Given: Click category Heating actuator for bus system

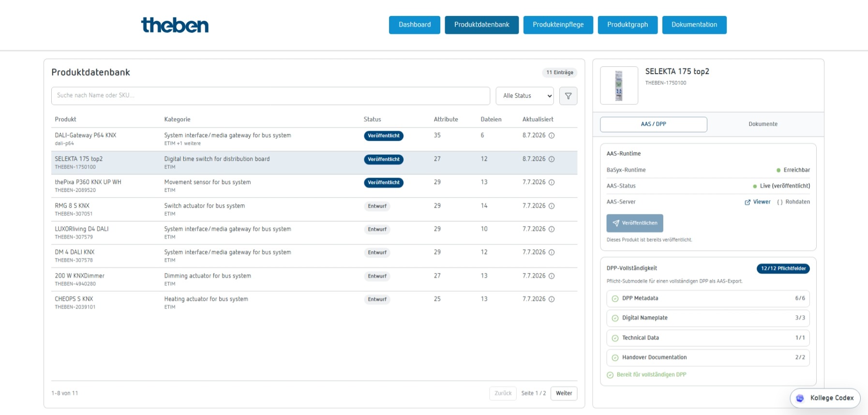Looking at the screenshot, I should 206,299.
